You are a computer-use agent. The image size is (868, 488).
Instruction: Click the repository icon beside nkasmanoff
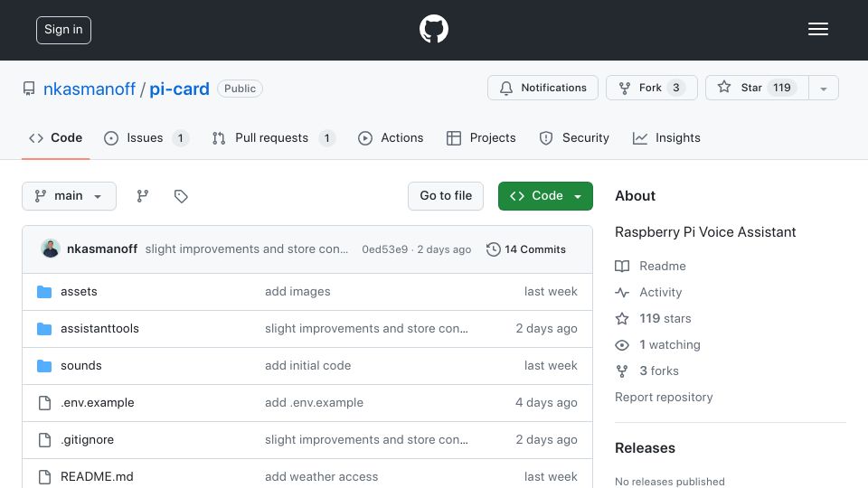pos(29,89)
